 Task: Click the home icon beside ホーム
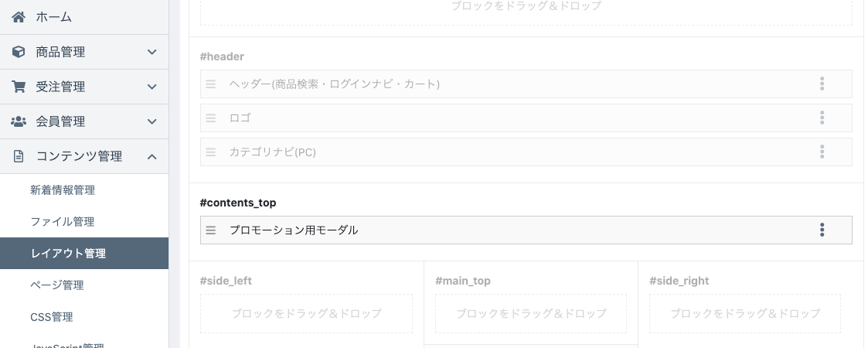(x=19, y=17)
